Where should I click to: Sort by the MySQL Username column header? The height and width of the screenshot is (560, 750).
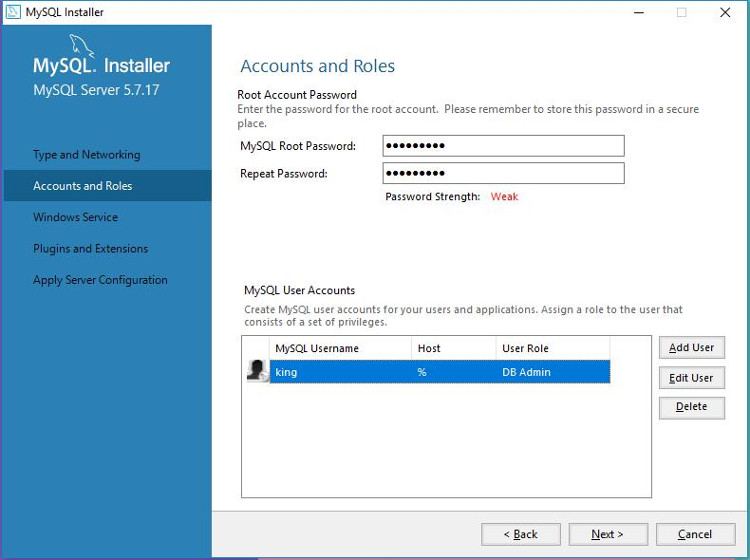click(x=341, y=348)
